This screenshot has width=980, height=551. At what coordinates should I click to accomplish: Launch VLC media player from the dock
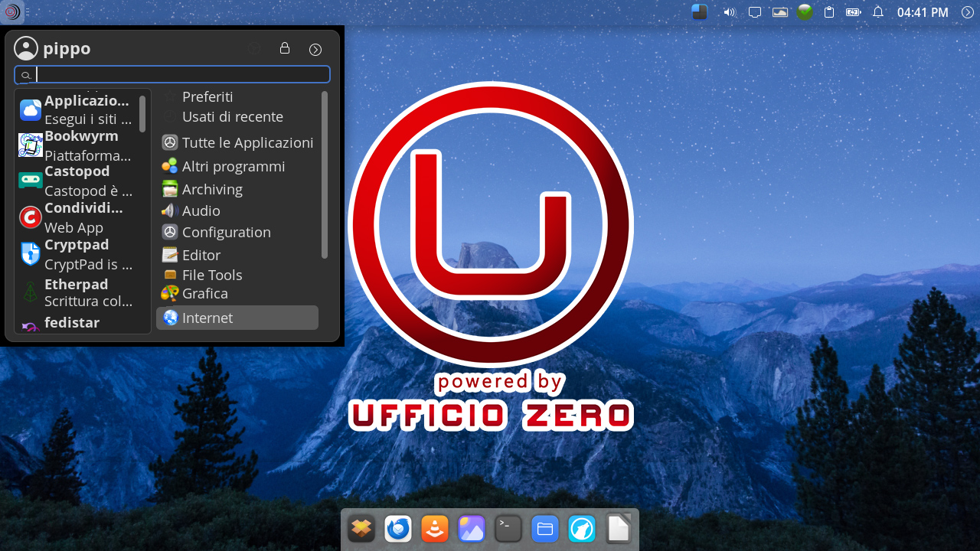tap(435, 529)
